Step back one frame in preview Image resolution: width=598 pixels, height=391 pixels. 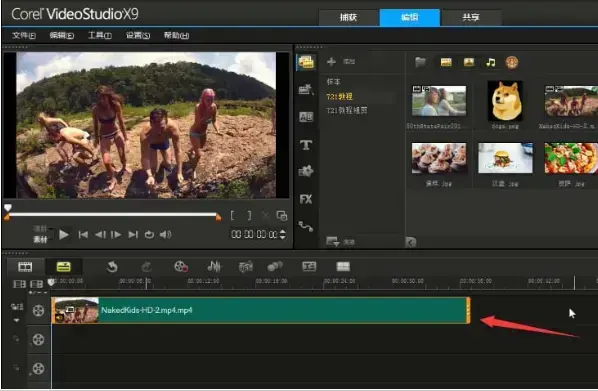(100, 235)
